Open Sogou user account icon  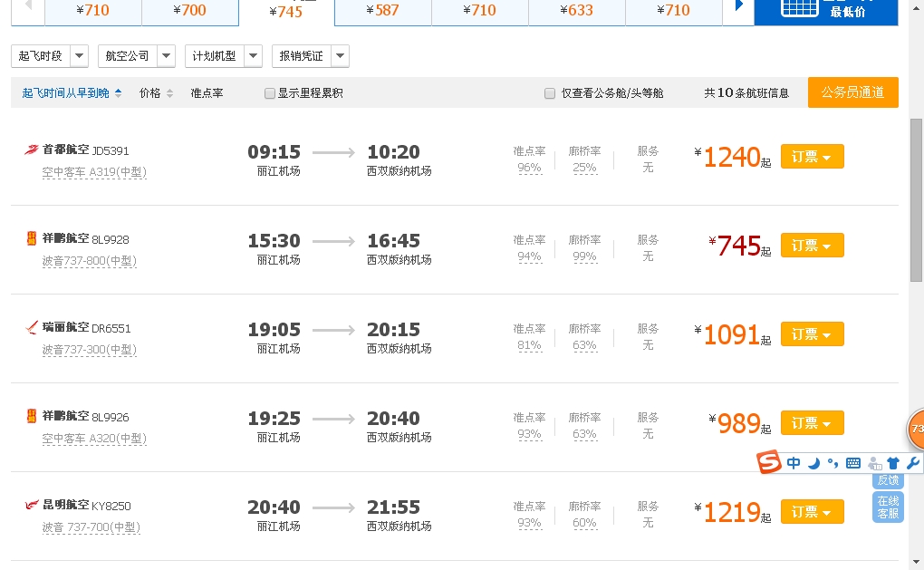click(x=874, y=463)
